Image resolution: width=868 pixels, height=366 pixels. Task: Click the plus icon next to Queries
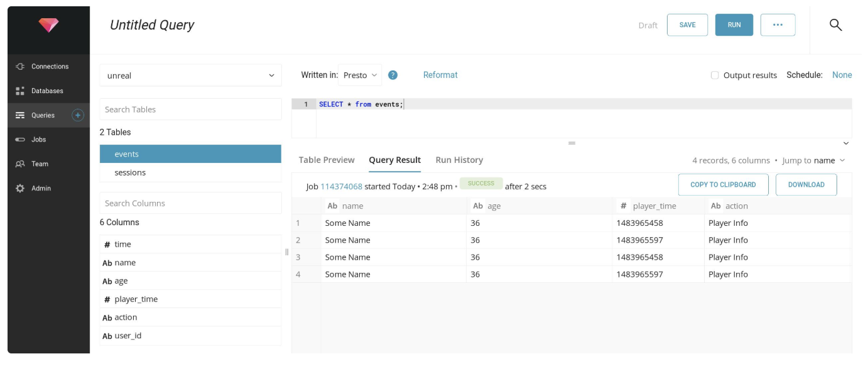tap(78, 115)
